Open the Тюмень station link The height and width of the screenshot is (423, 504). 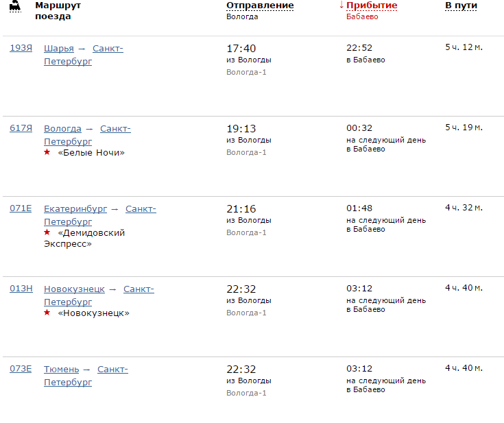tap(62, 370)
